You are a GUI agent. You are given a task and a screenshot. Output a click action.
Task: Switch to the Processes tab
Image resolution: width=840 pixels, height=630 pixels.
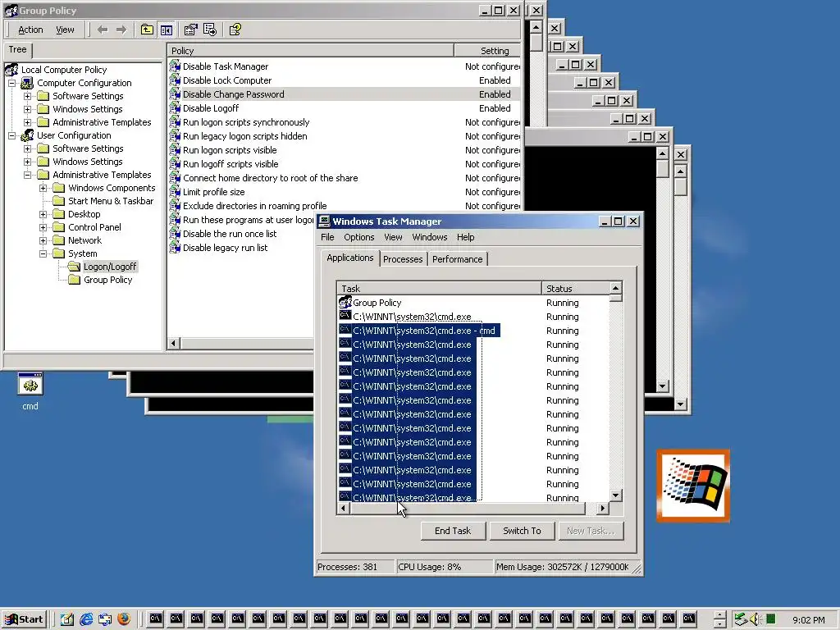[403, 259]
